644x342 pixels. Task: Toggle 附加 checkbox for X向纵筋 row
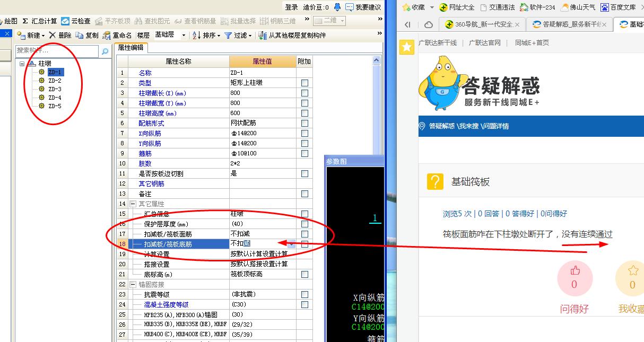coord(304,133)
